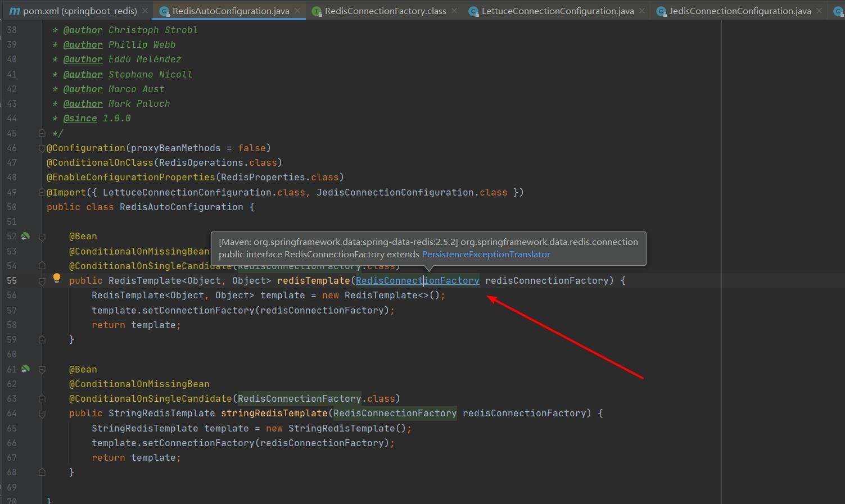Click the 'false' value of proxyBeanMethods

(252, 148)
